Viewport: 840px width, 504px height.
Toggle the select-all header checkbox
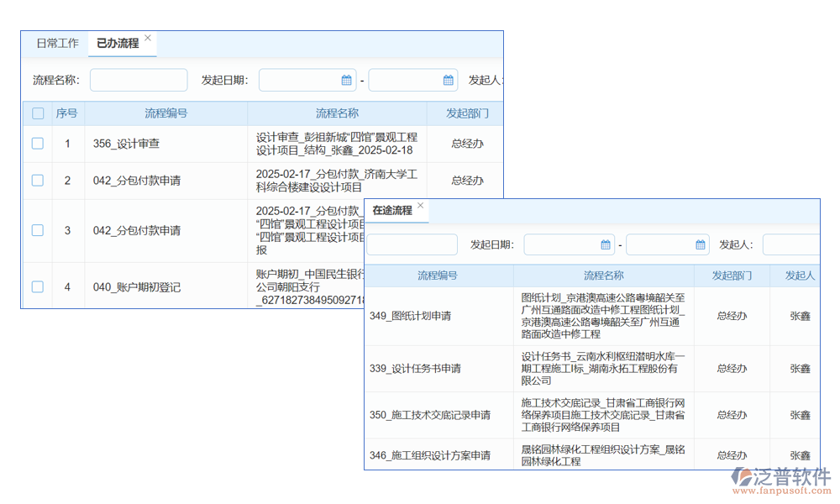[38, 113]
